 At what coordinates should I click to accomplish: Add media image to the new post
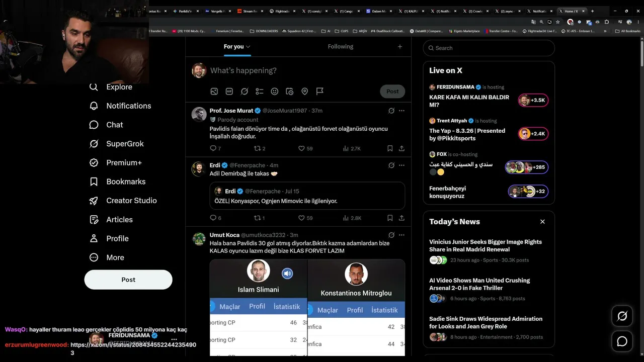pos(214,92)
